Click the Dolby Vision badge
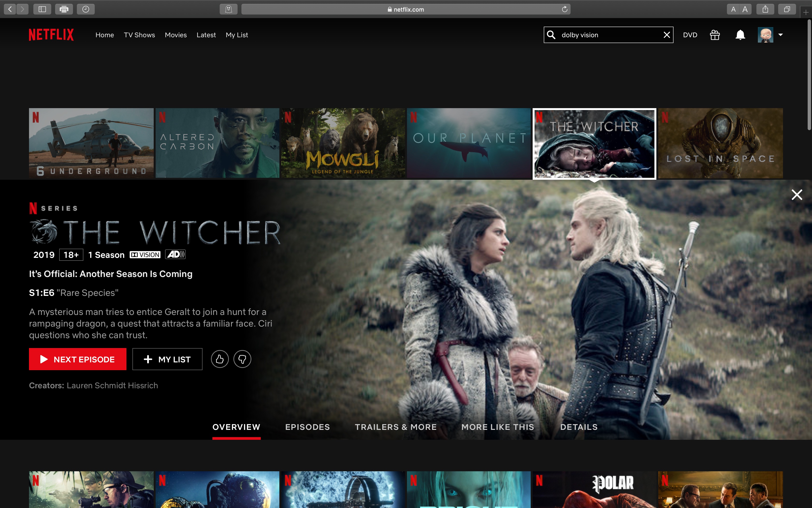This screenshot has height=508, width=812. [x=145, y=255]
